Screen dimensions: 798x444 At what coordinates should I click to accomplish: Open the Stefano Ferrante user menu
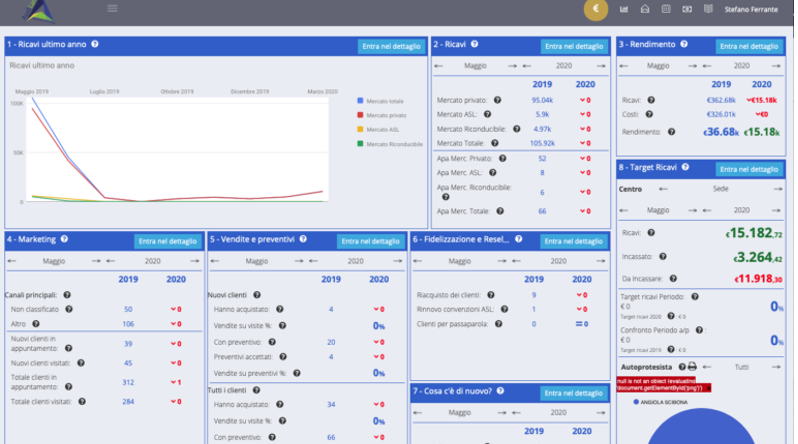click(751, 9)
